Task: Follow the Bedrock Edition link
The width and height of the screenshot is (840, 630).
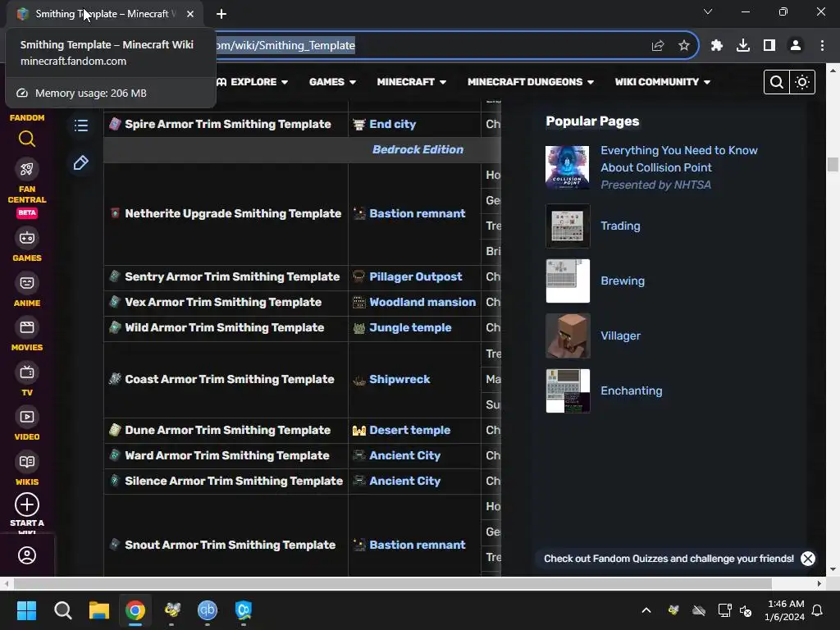Action: click(x=418, y=149)
